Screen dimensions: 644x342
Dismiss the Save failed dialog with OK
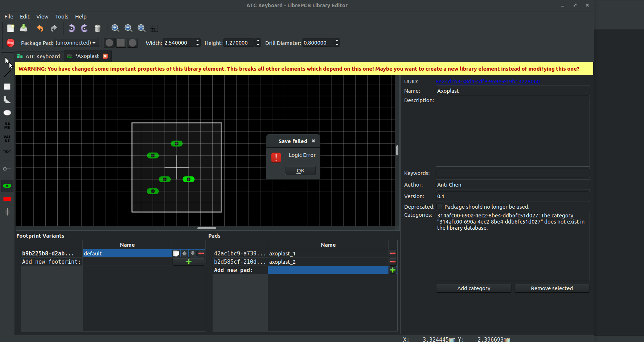300,170
